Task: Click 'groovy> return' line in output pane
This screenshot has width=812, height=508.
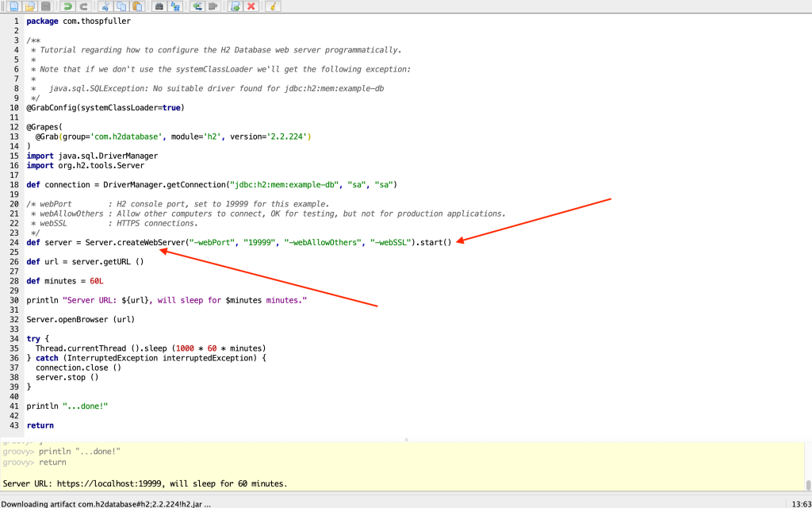Action: (34, 462)
